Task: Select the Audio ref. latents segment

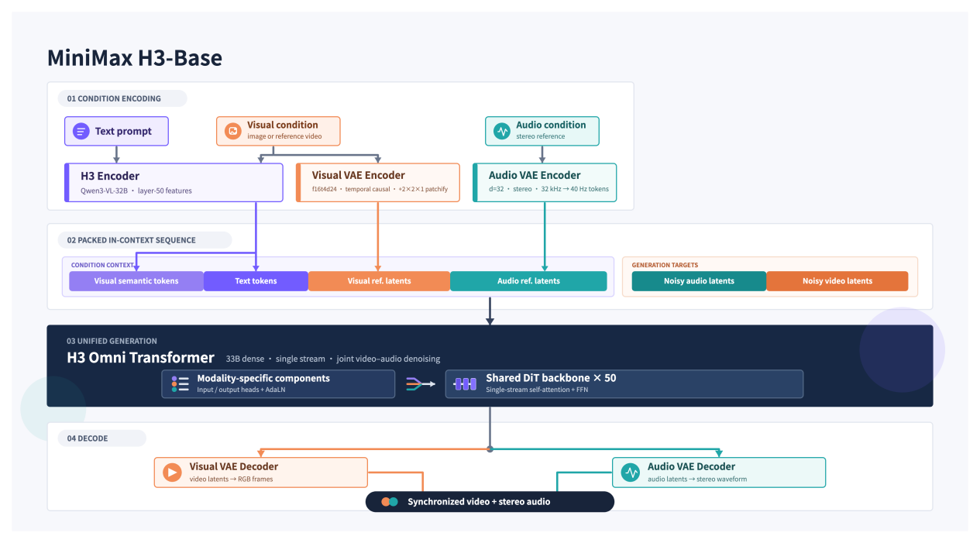Action: pos(528,281)
